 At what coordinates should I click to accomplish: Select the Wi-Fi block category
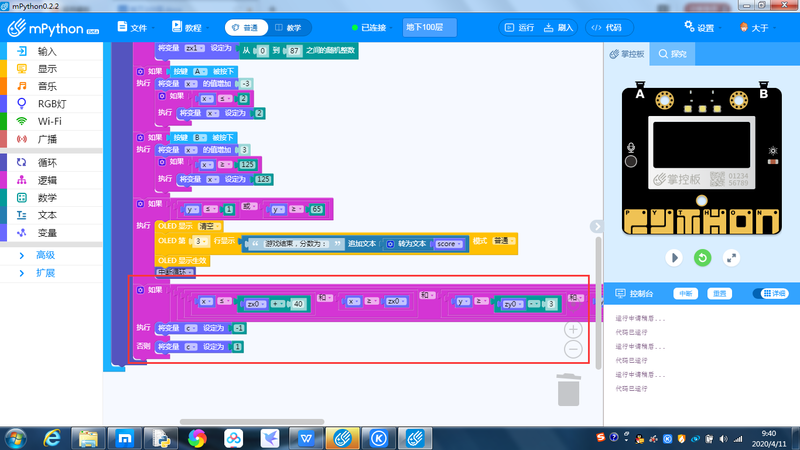tap(52, 120)
